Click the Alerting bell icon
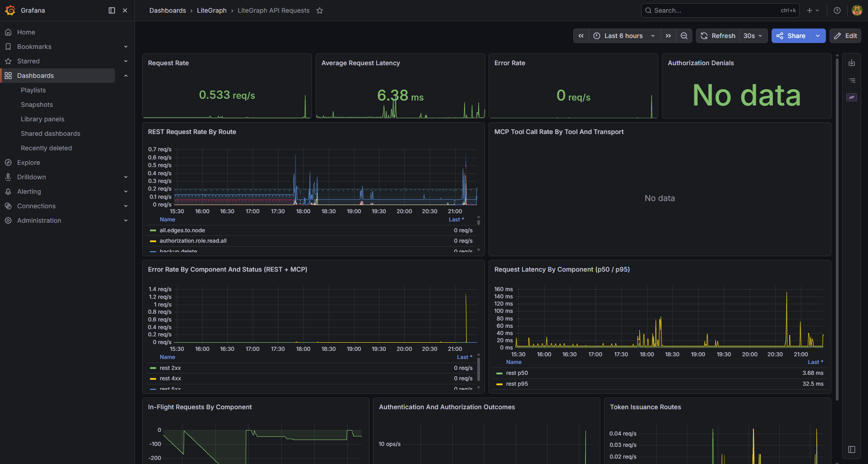 [x=8, y=191]
